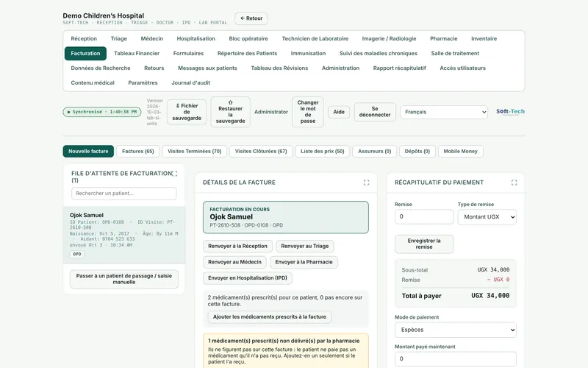Screen dimensions: 588x368
Task: Open the Administration tab
Action: (340, 68)
